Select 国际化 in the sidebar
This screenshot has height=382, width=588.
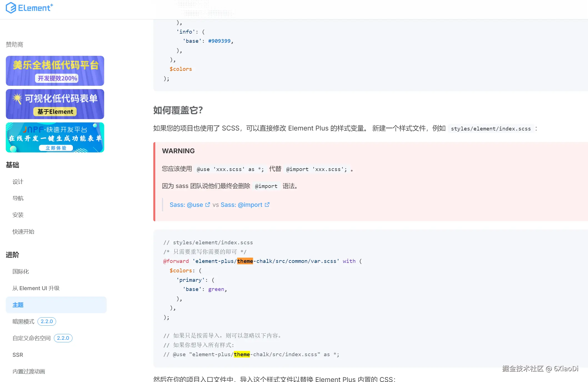tap(21, 272)
